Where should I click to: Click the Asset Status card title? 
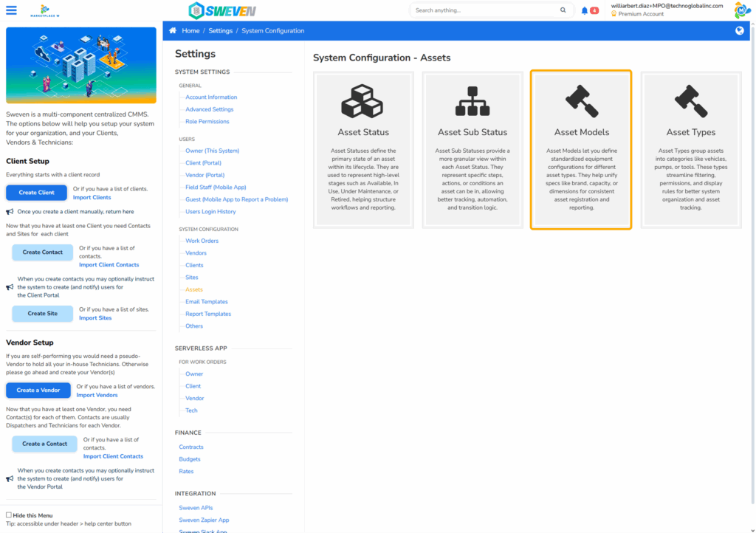tap(363, 132)
